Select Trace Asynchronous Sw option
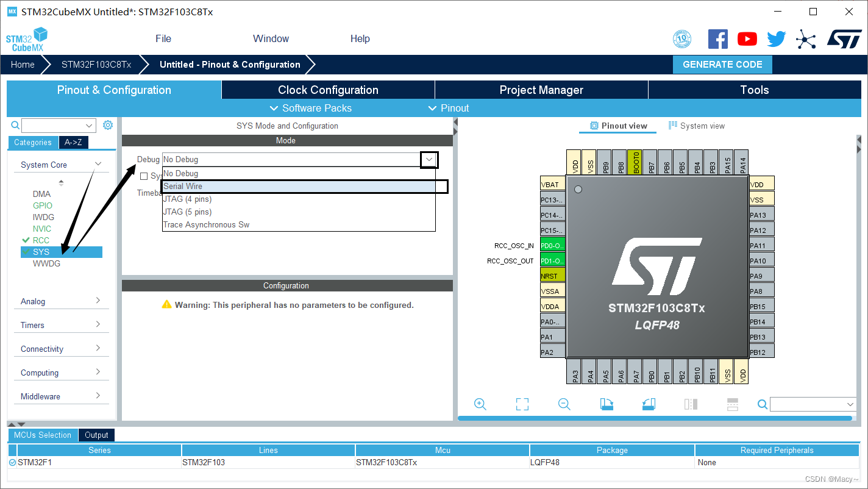Screen dimensions: 868x489 click(x=299, y=224)
